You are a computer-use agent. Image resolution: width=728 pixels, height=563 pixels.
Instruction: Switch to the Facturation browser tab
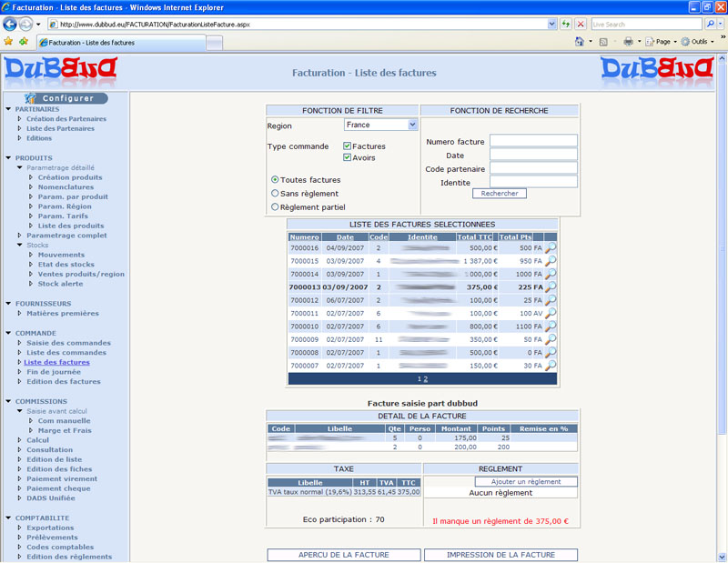click(123, 43)
